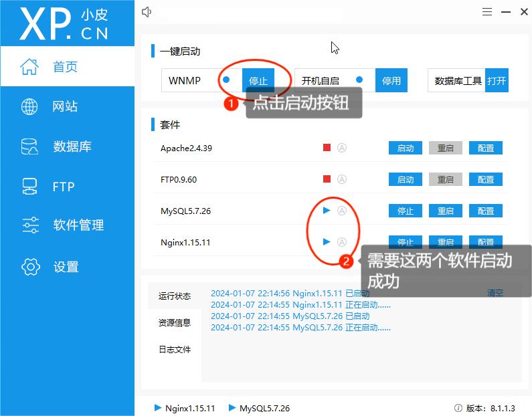Go to the 网站 section
Screen dimensions: 532x416
click(67, 106)
